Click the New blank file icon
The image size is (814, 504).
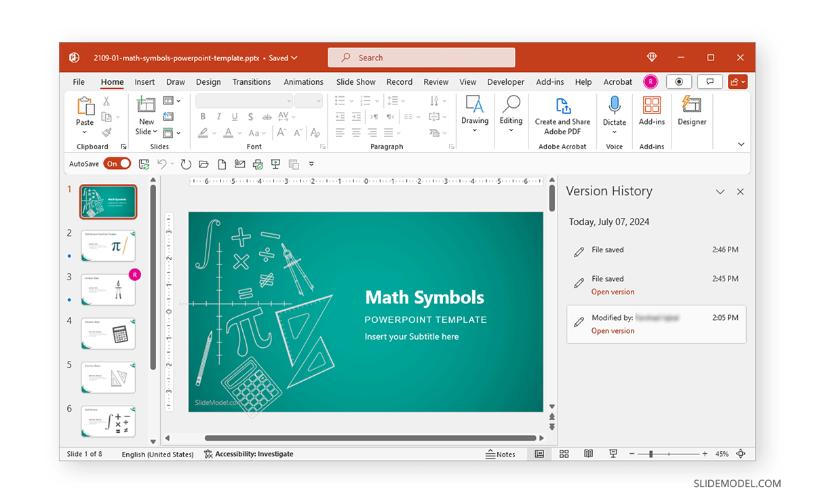tap(222, 164)
